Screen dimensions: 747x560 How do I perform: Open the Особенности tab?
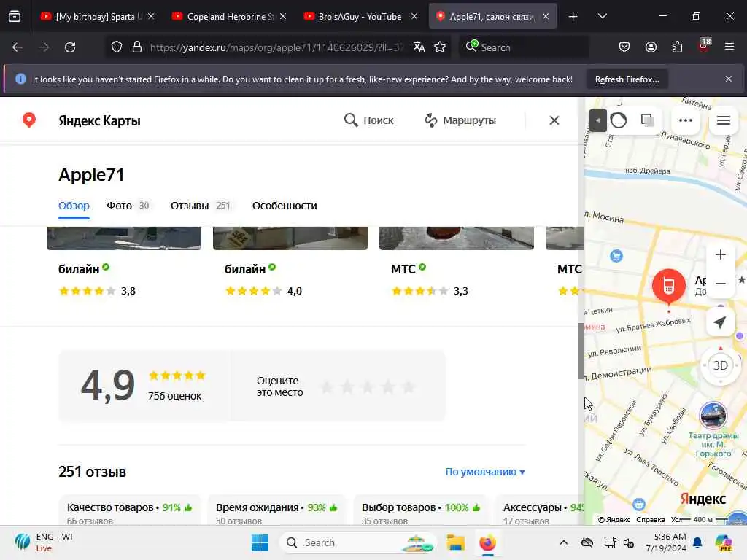[285, 206]
